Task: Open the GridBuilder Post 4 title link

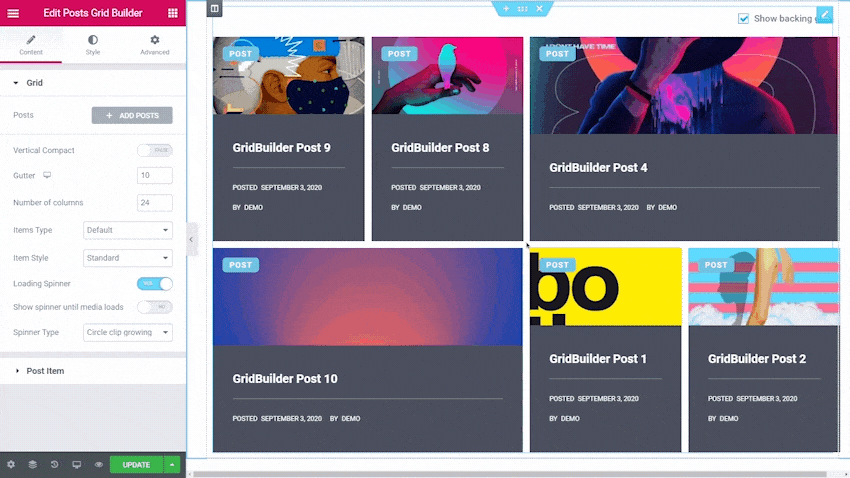Action: pyautogui.click(x=598, y=167)
